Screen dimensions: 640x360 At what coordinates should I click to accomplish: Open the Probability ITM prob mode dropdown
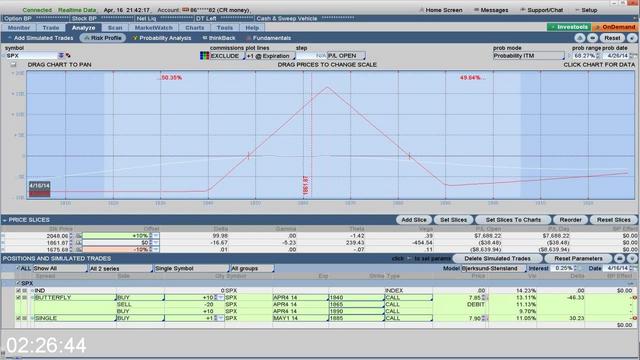[x=529, y=56]
